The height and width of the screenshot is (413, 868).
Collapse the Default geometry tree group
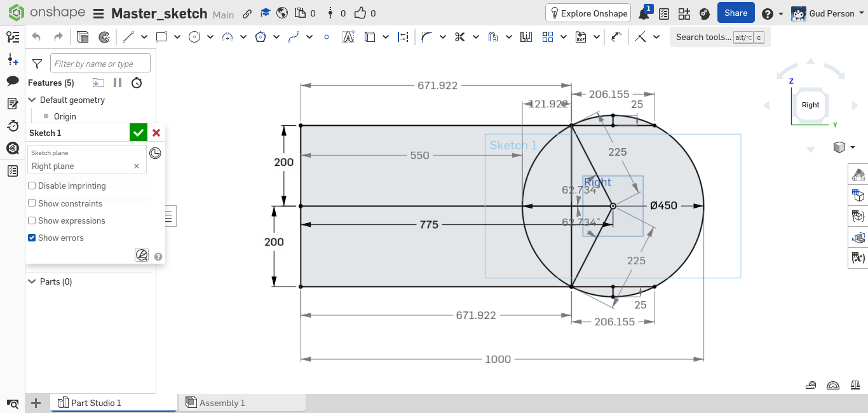[x=32, y=100]
